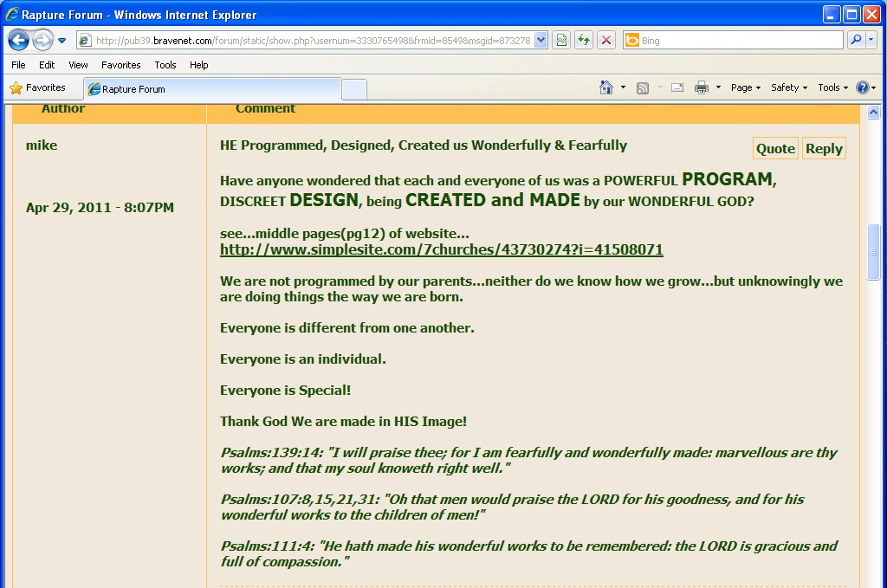Open the File menu

(18, 65)
